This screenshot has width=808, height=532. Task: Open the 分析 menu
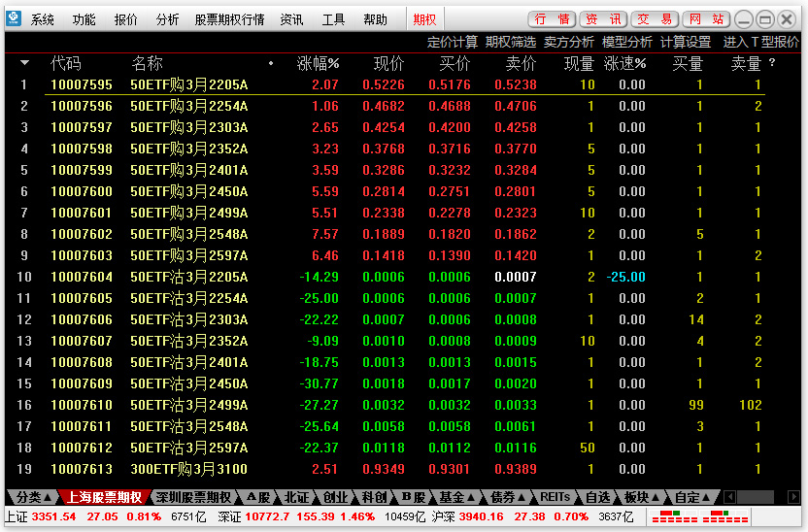(167, 19)
